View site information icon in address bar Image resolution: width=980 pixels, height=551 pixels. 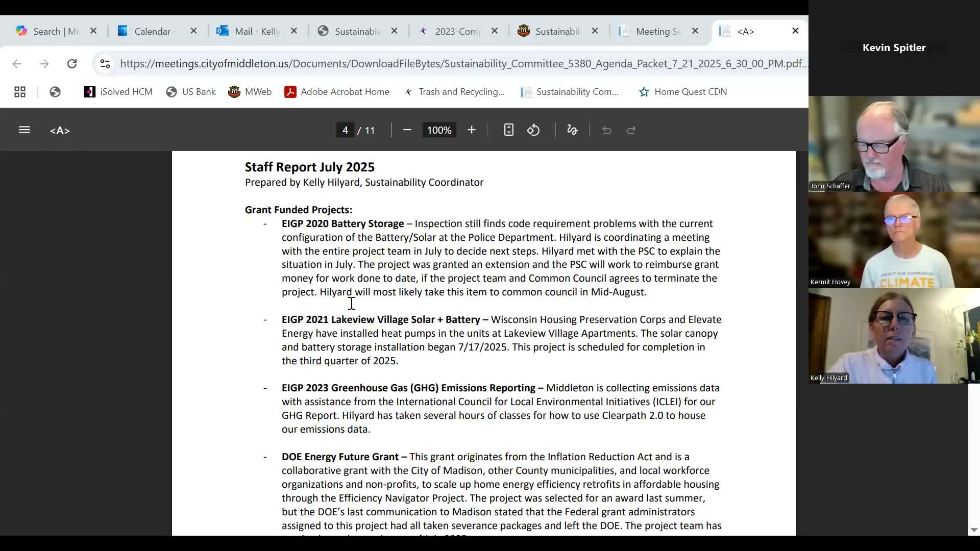(105, 64)
